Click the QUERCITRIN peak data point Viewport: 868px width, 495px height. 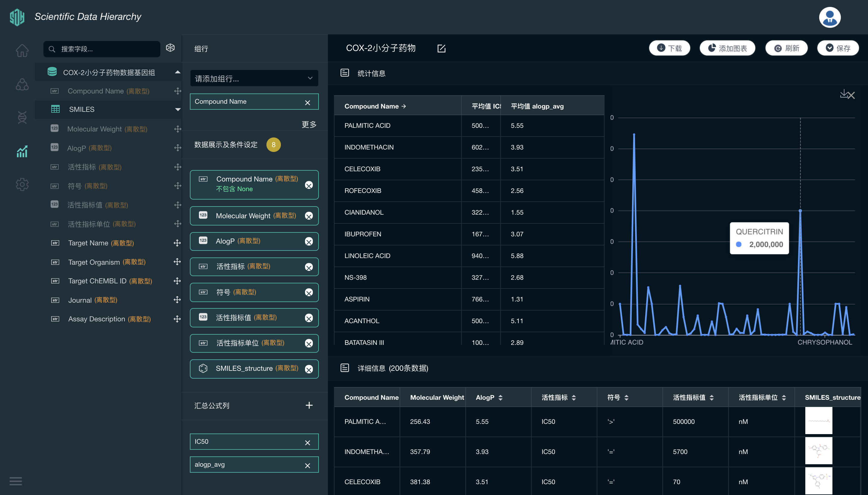(800, 211)
